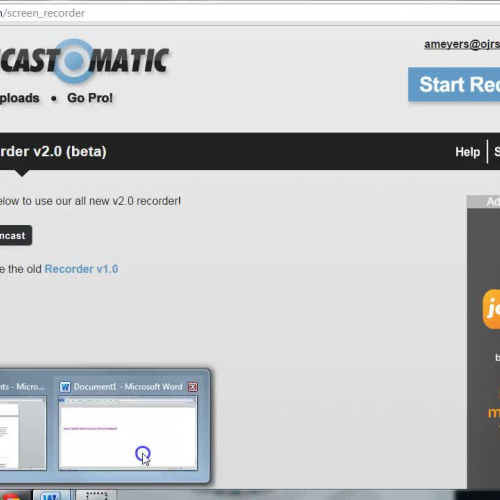Viewport: 500px width, 500px height.
Task: Open the Go Pro! link
Action: coord(90,98)
